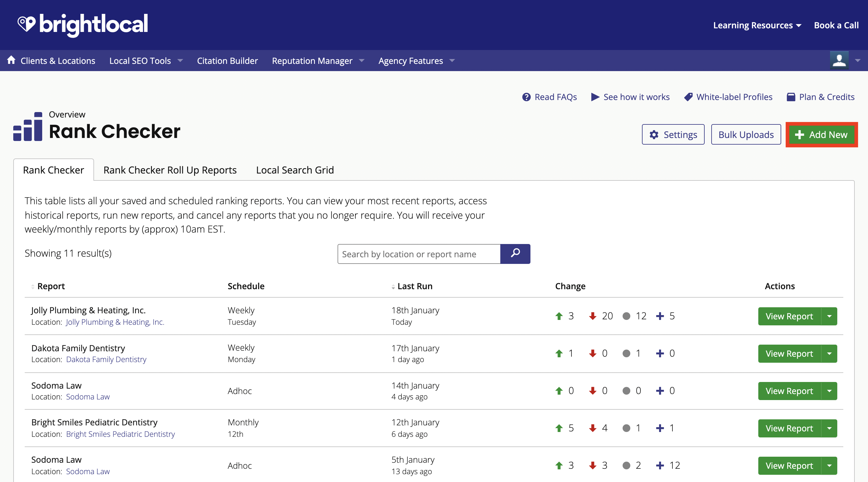Click the Plan & Credits link

[x=826, y=97]
